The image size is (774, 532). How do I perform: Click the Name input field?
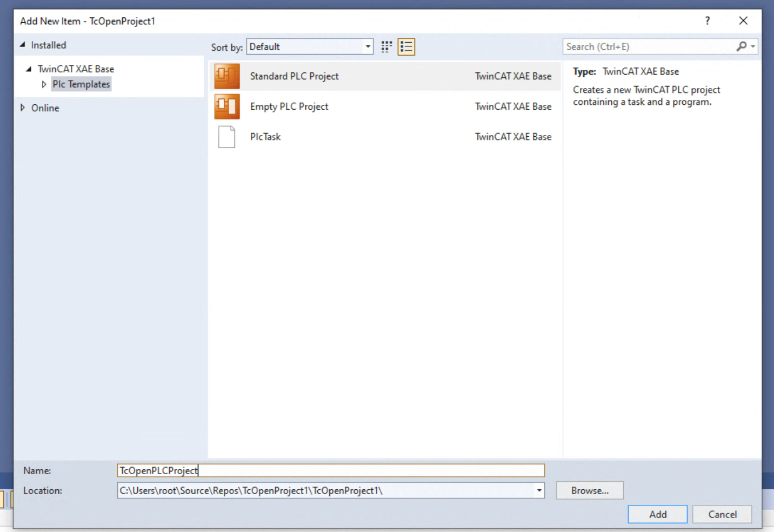click(x=331, y=470)
